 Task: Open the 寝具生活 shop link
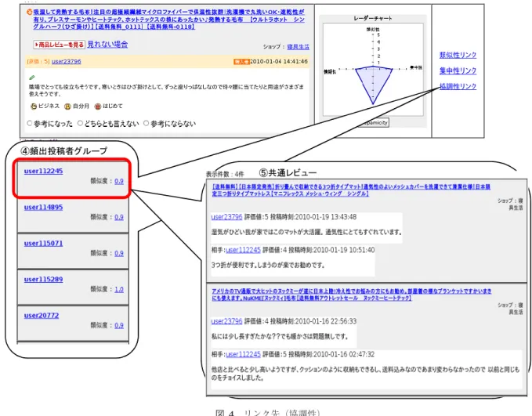tap(298, 47)
